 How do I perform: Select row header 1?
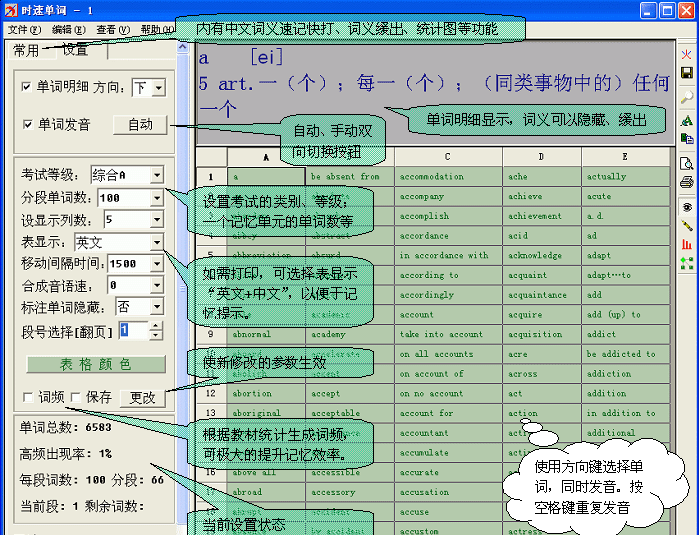click(211, 177)
